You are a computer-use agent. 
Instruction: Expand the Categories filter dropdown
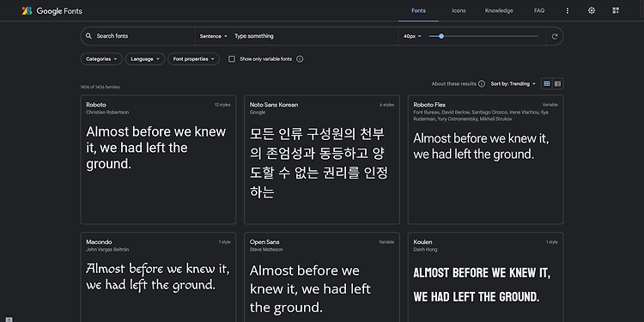101,59
